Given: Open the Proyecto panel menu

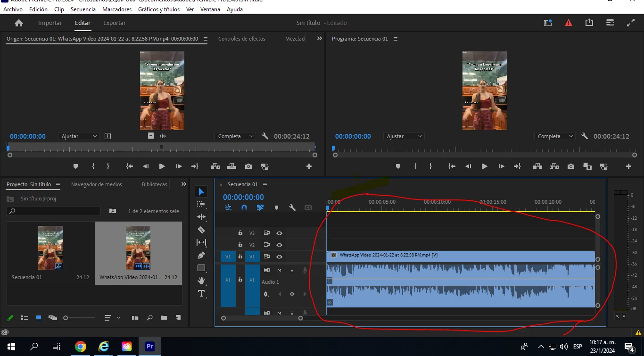Looking at the screenshot, I should click(58, 184).
